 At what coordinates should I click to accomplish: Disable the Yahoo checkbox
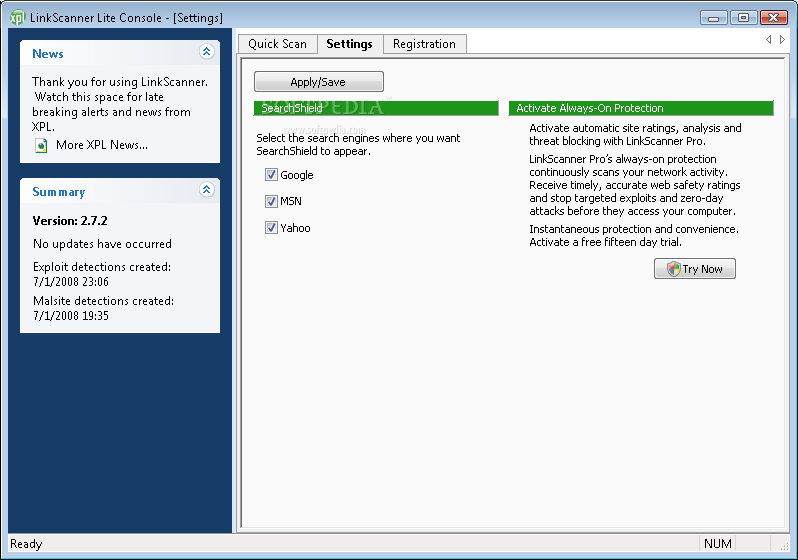click(271, 228)
